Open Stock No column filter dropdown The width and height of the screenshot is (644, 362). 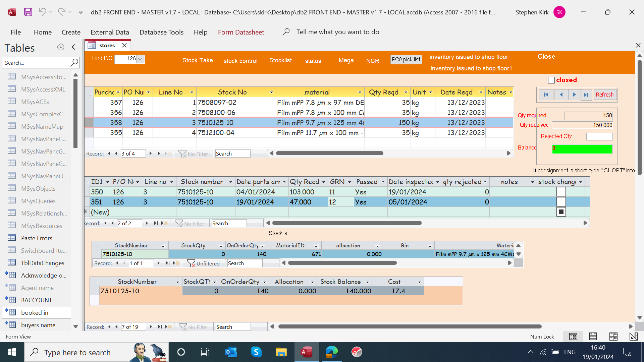pyautogui.click(x=271, y=92)
